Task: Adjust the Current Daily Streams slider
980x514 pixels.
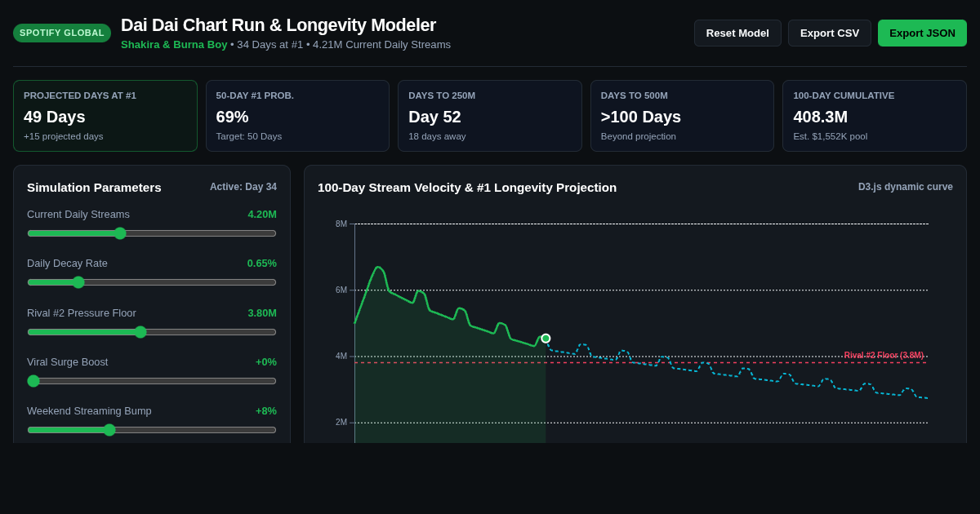Action: 152,233
